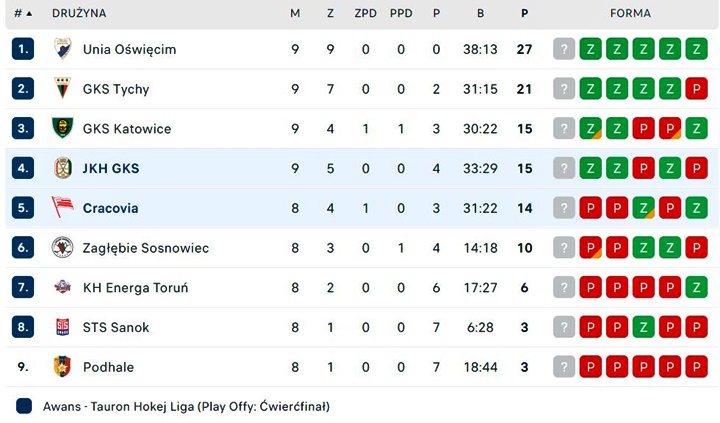
Task: Click the Zagłębie Sosnowiec team logo
Action: (62, 248)
